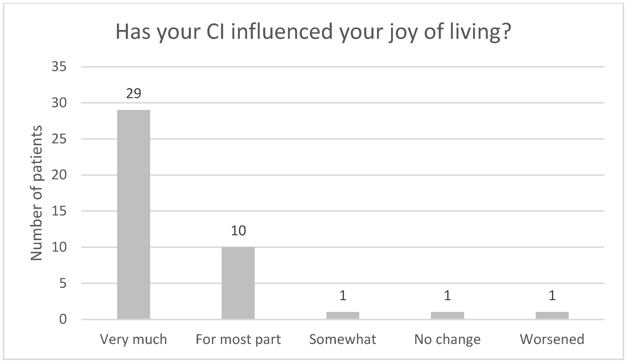Select the data label above the Worsened bar
The width and height of the screenshot is (628, 364).
tap(552, 296)
